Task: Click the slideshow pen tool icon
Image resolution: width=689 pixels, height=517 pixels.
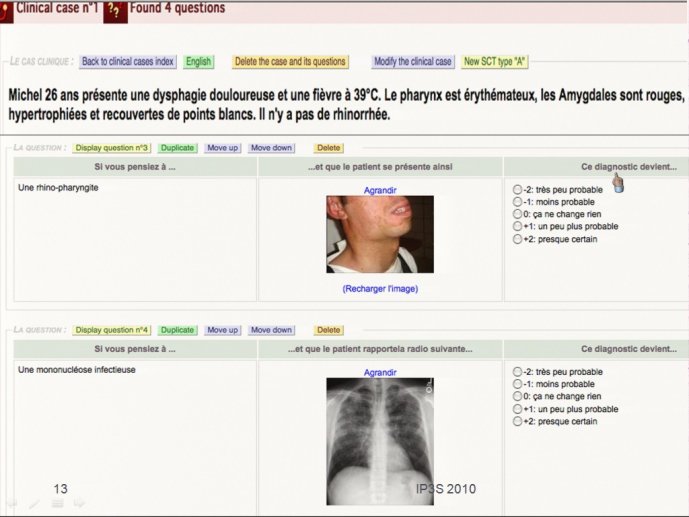Action: [34, 504]
